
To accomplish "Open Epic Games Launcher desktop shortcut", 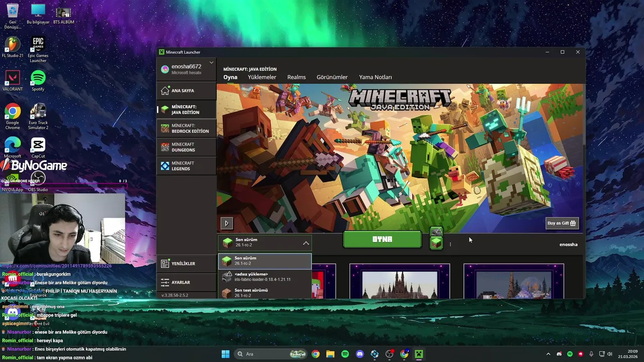I will coord(38,50).
